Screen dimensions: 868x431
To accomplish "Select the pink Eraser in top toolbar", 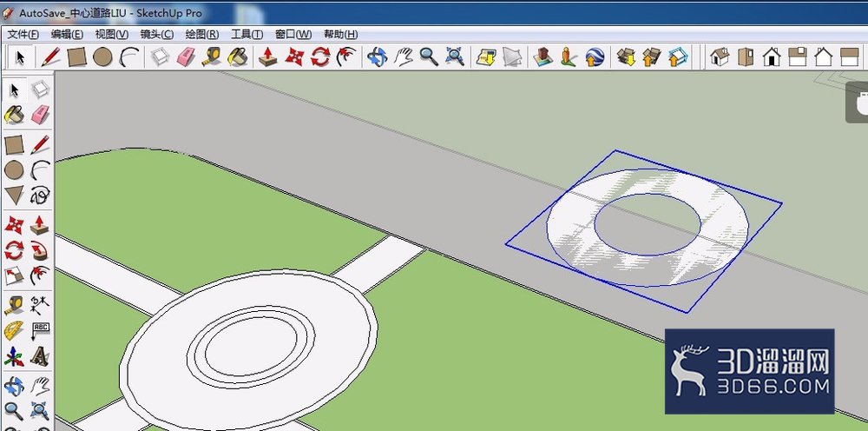I will (x=186, y=56).
